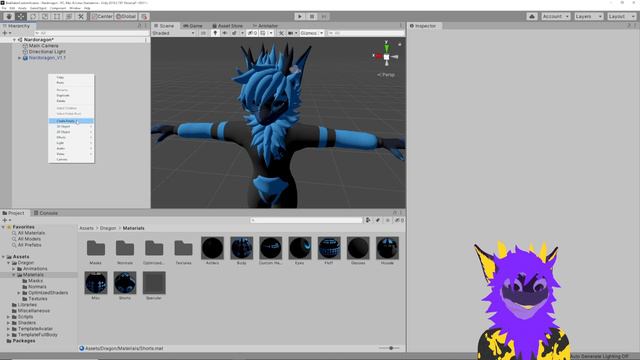Viewport: 640px width, 360px height.
Task: Switch to the Game tab
Action: (x=193, y=26)
